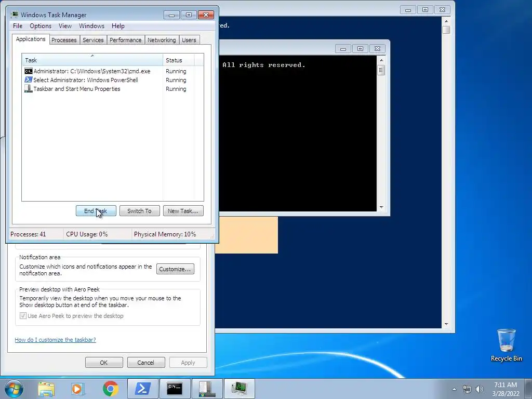
Task: Switch to the Performance tab
Action: coord(126,40)
